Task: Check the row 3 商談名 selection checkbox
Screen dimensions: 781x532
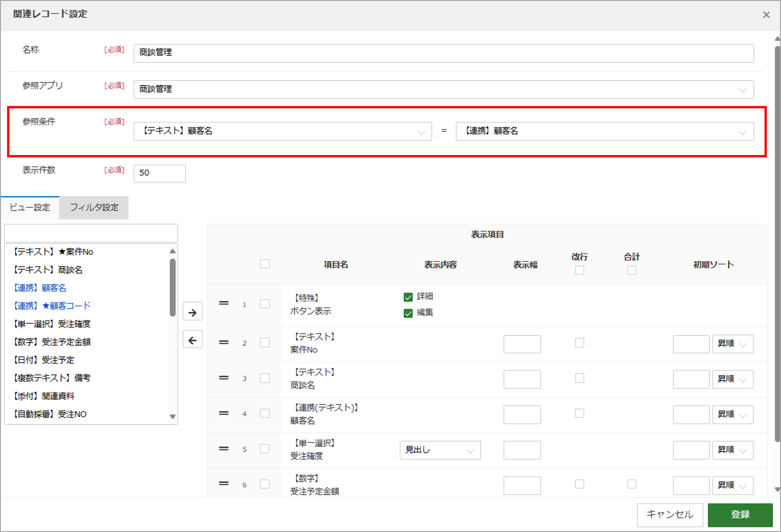Action: [x=265, y=378]
